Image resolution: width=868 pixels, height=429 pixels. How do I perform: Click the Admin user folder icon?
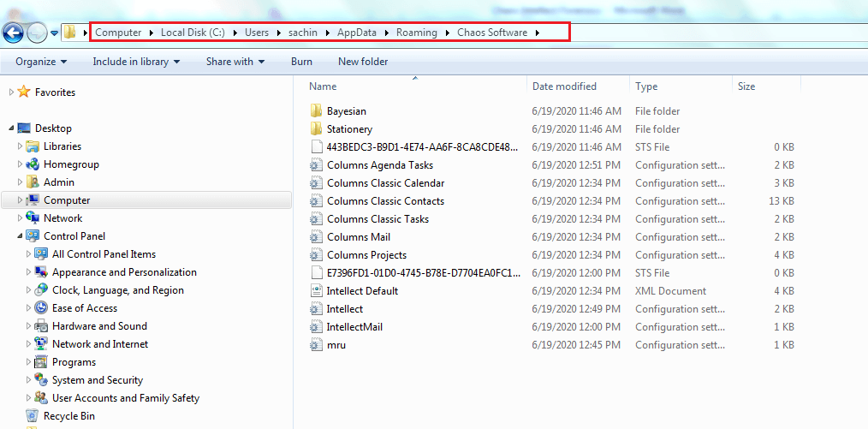33,182
